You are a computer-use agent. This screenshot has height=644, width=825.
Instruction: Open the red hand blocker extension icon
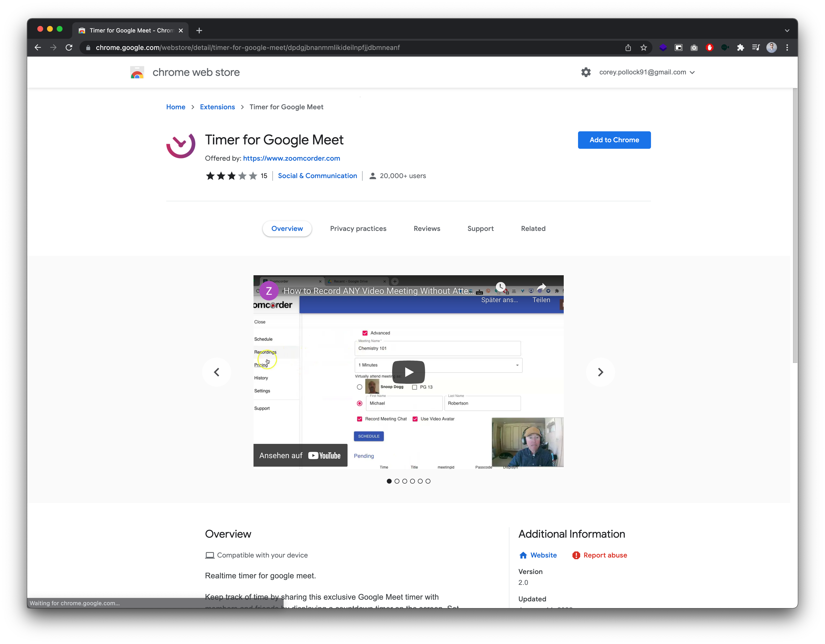(x=709, y=47)
